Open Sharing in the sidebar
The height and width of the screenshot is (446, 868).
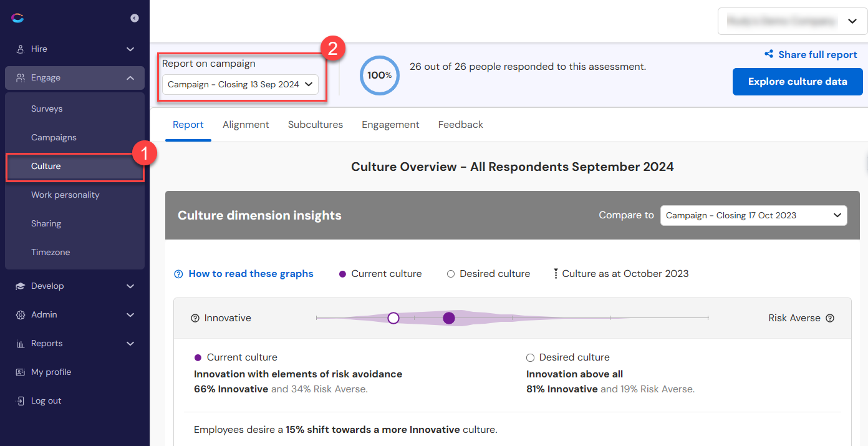(46, 223)
